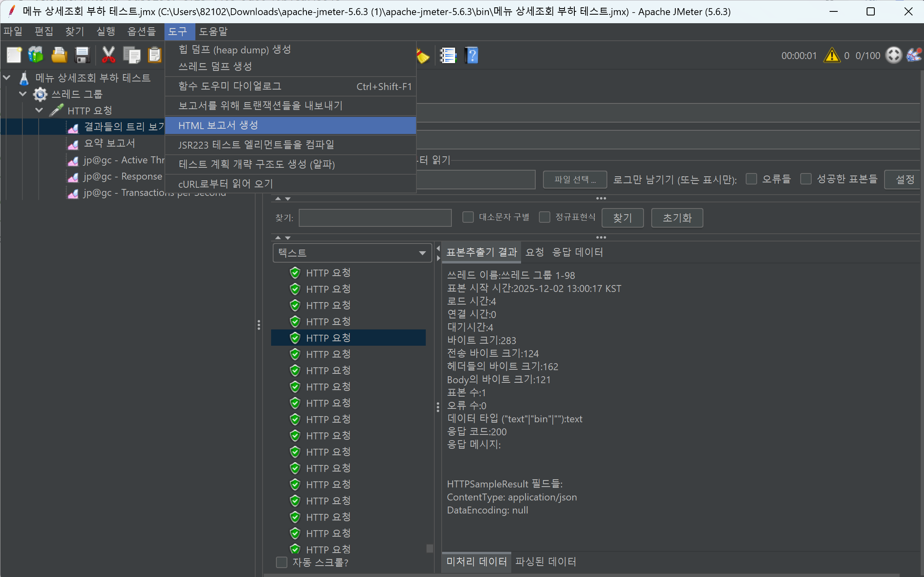
Task: Open the function helper notebook icon
Action: [x=448, y=55]
